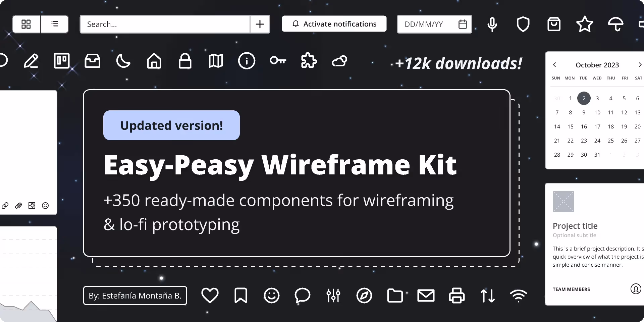Click the pencil edit icon
Screen dimensions: 644x322
[x=31, y=61]
